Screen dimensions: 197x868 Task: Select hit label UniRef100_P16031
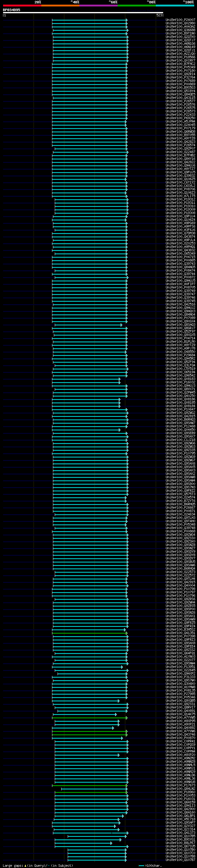pyautogui.click(x=180, y=799)
